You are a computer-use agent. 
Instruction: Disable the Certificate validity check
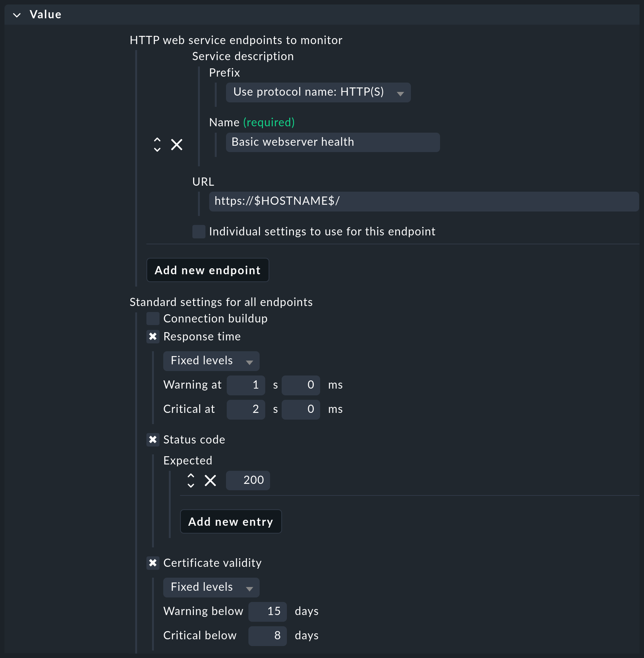(153, 563)
